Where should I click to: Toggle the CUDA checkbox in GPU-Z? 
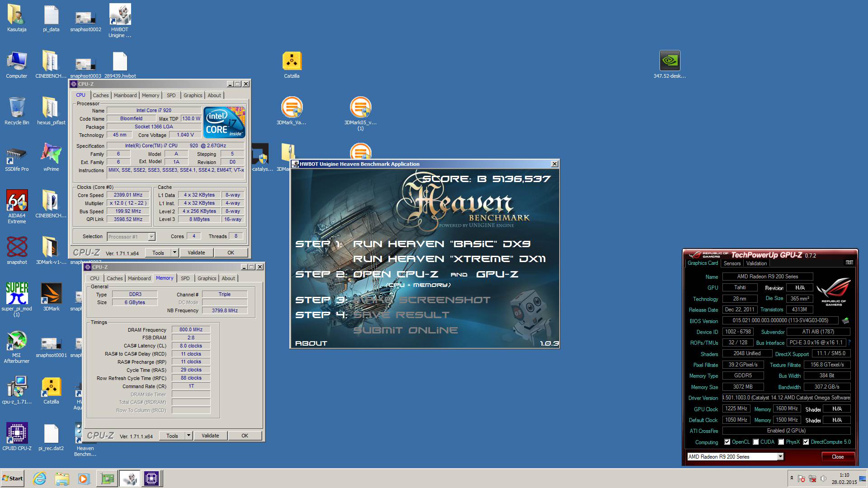click(x=756, y=442)
